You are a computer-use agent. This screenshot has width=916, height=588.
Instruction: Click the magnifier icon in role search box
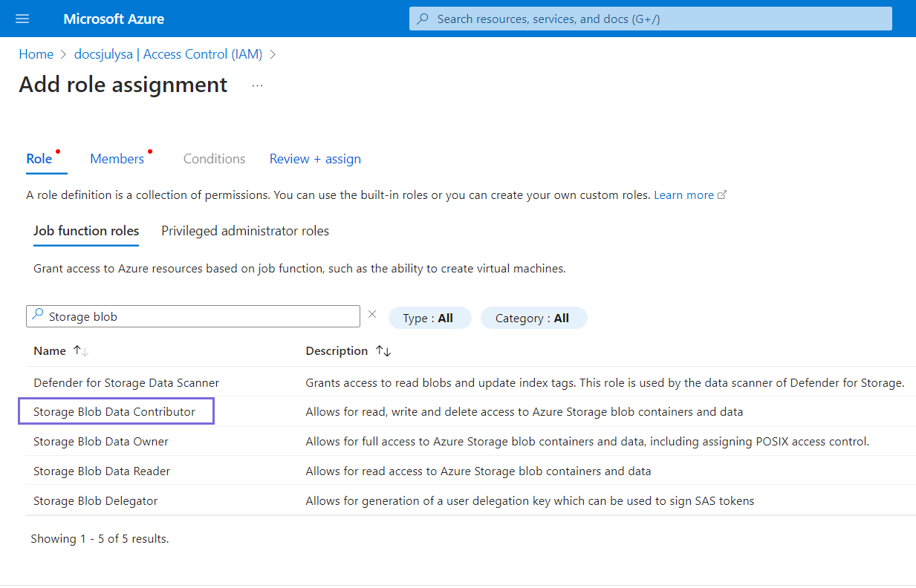(37, 315)
